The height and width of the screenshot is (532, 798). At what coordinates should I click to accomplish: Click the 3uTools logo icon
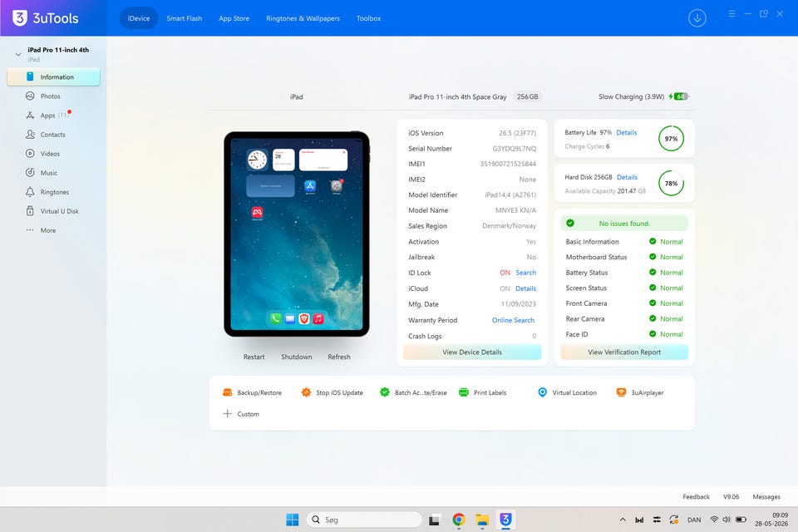pos(19,17)
